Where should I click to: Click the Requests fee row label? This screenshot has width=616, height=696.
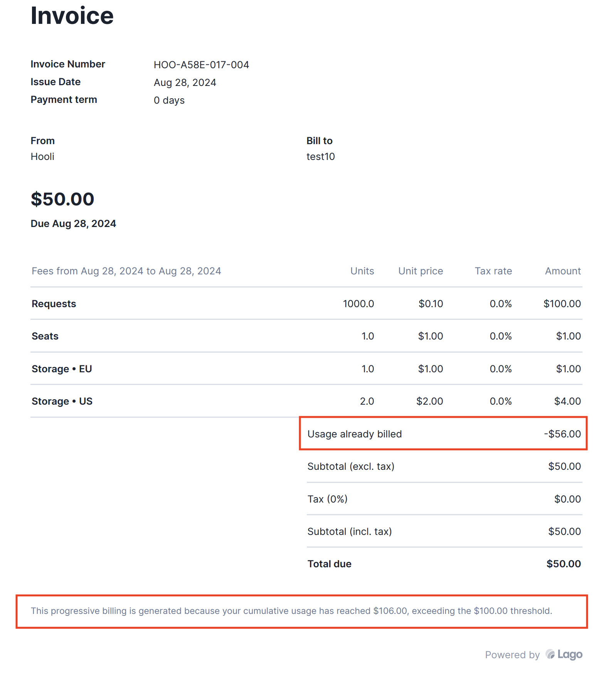[54, 304]
